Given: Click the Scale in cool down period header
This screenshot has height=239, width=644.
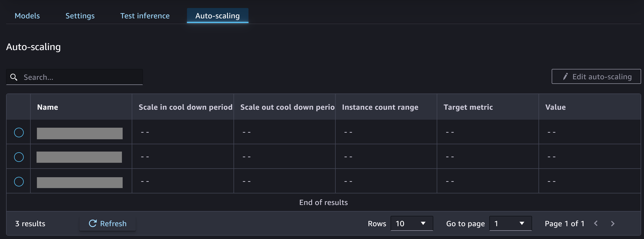Looking at the screenshot, I should (x=186, y=107).
